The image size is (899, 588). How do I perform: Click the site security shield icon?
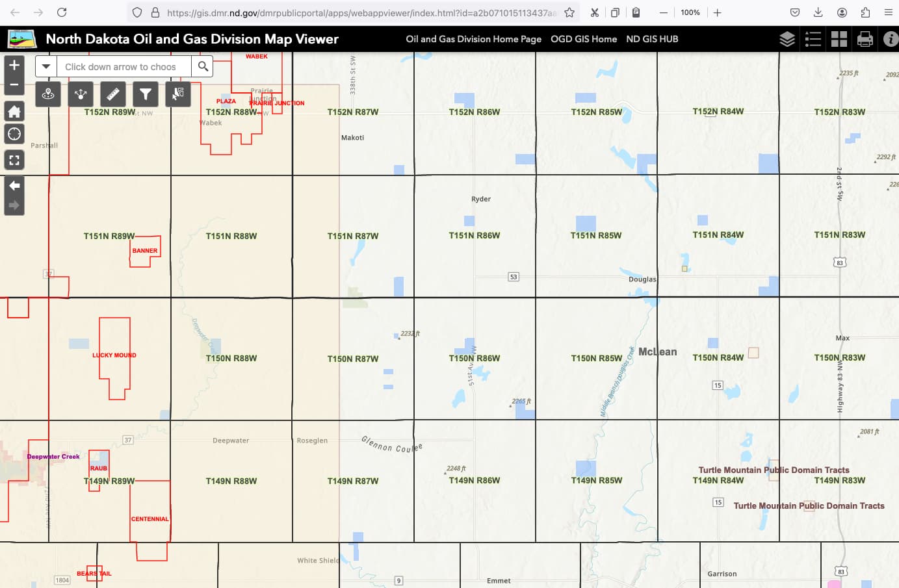tap(137, 12)
